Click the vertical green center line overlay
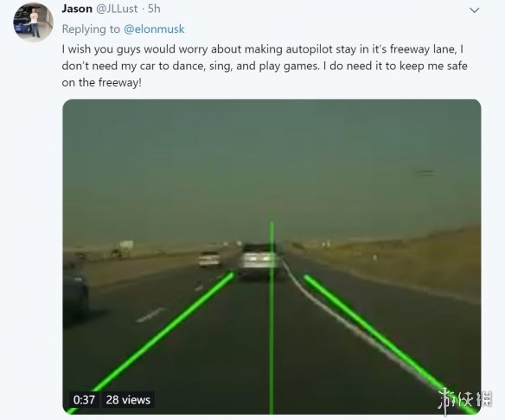The width and height of the screenshot is (505, 420). (x=272, y=317)
